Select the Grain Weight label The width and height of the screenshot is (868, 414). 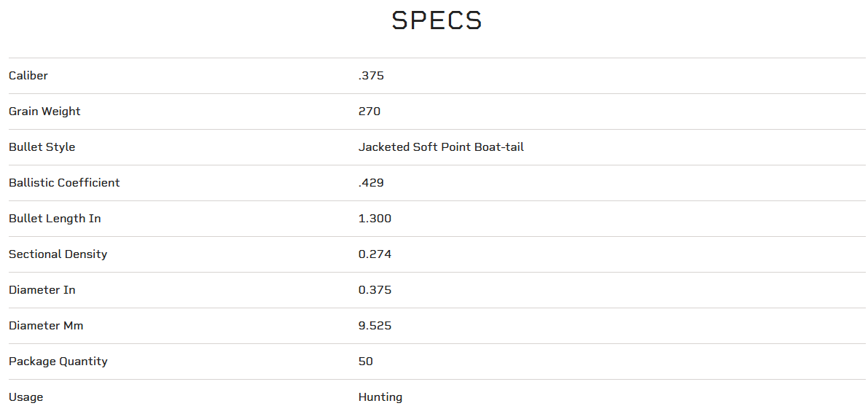(x=44, y=112)
